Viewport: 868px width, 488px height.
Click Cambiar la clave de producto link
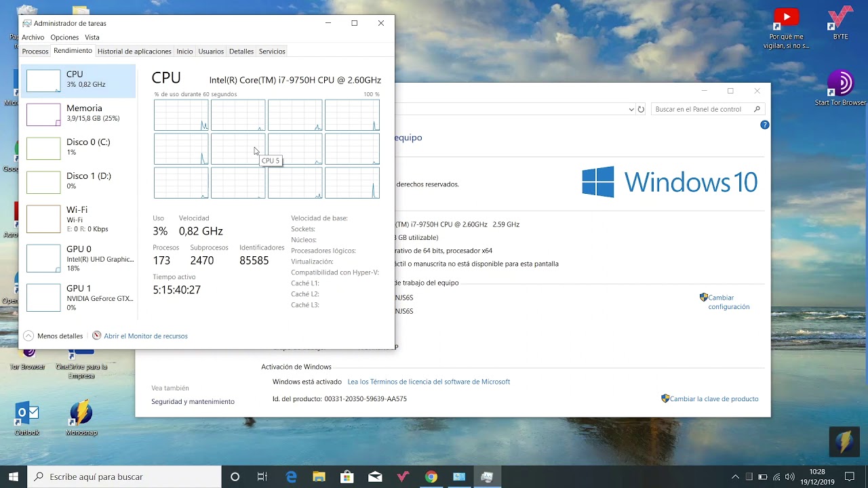point(714,399)
